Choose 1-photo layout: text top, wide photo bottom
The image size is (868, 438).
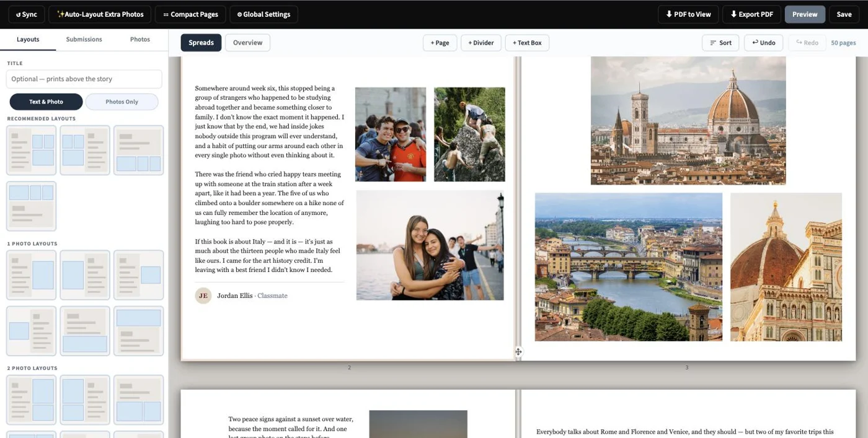(x=85, y=331)
